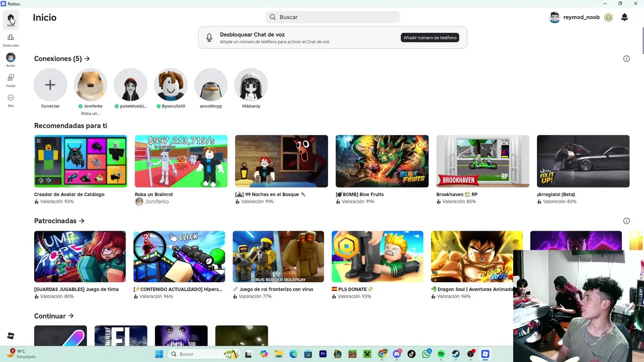Open Juego de tinta sponsored thumbnail
Viewport: 644px width, 362px height.
[x=80, y=256]
